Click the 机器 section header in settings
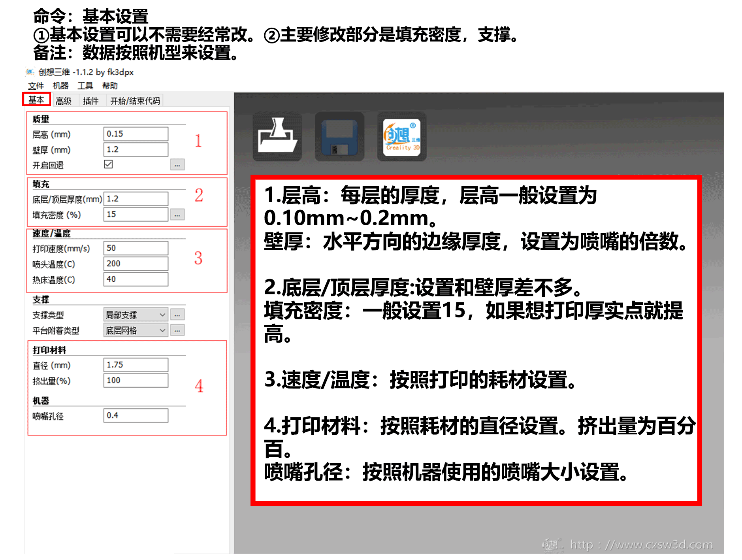742x560 pixels. 41,400
